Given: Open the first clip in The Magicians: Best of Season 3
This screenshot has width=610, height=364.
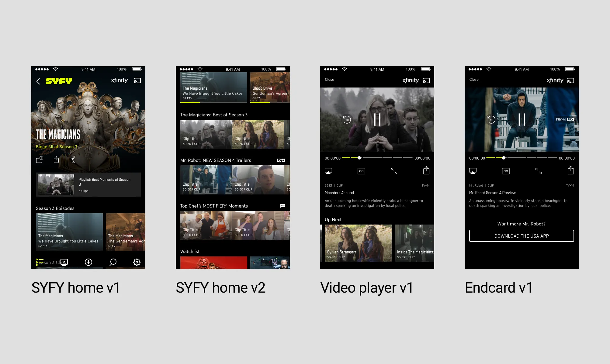Looking at the screenshot, I should [206, 134].
